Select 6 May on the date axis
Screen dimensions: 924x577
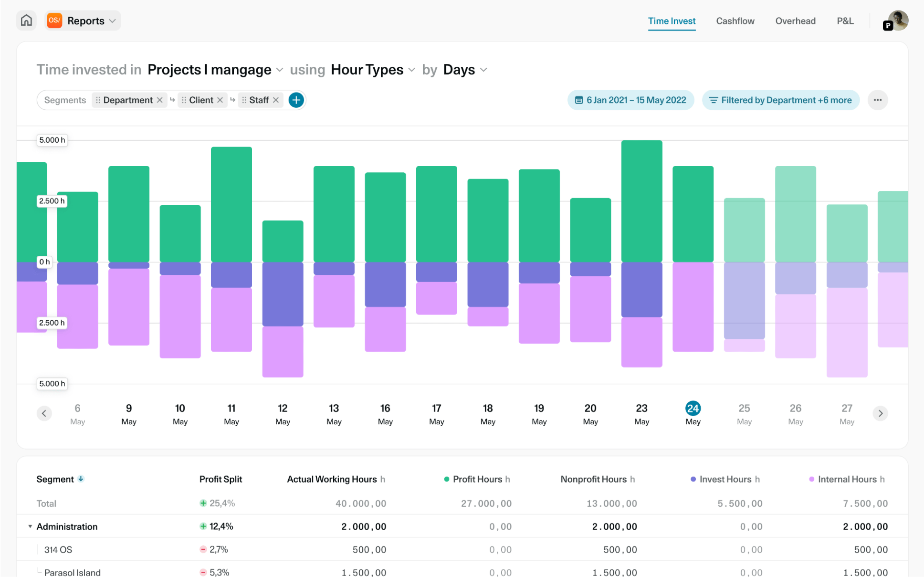point(77,414)
